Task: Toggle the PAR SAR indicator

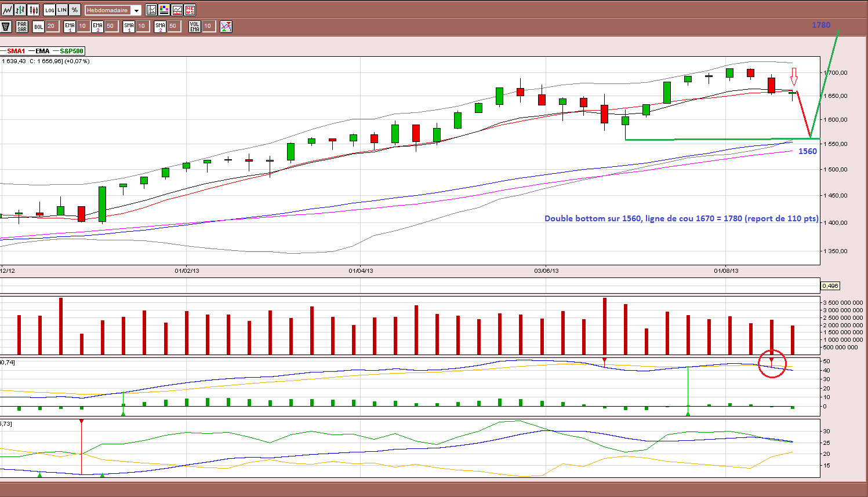Action: (x=22, y=27)
